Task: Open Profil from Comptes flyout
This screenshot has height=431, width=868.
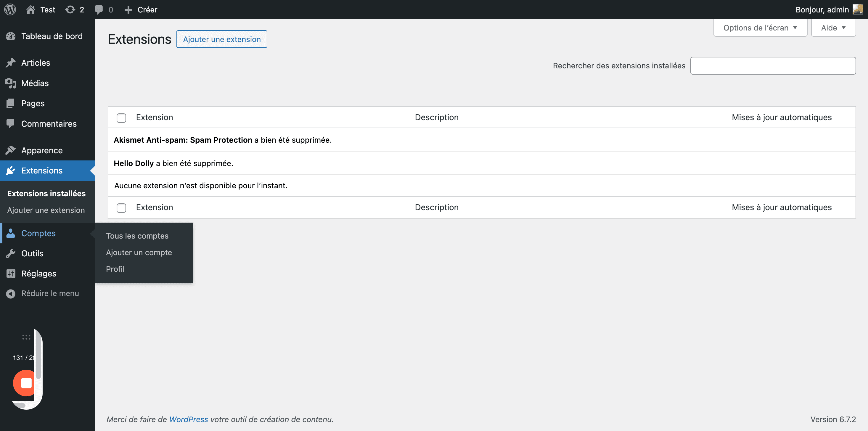Action: [115, 269]
